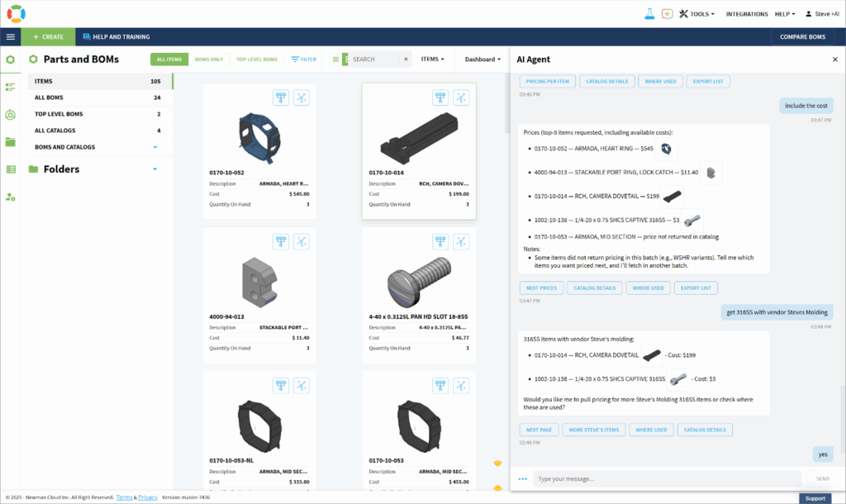Open the hamburger navigation menu
The image size is (846, 504).
[x=11, y=37]
